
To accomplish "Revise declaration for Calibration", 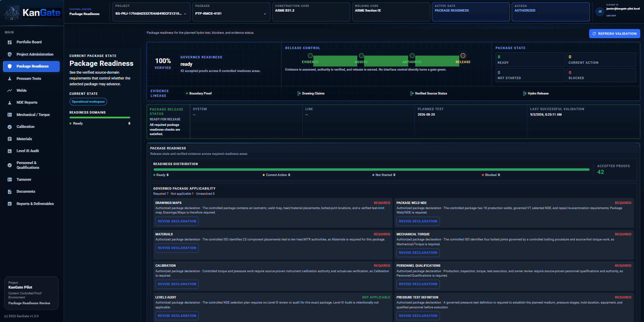I will 177,284.
